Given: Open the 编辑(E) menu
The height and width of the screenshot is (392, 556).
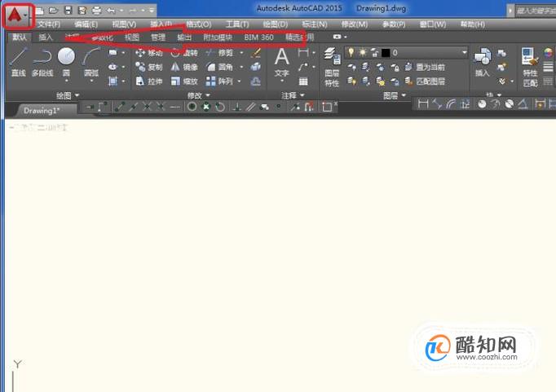Looking at the screenshot, I should point(86,24).
